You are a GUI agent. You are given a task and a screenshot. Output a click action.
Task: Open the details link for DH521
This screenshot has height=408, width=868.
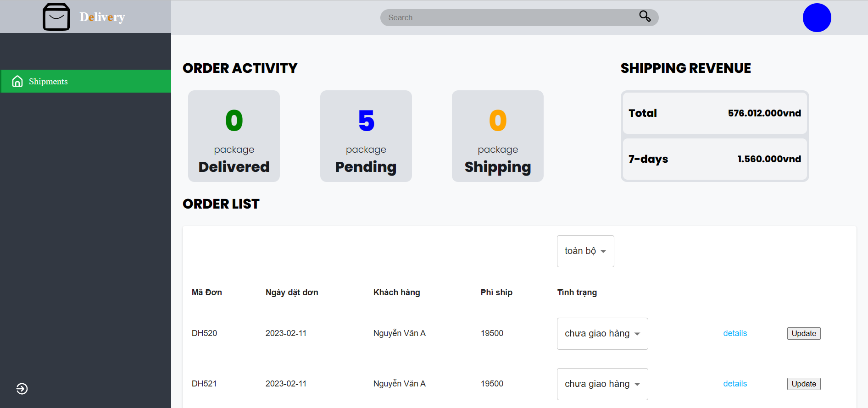point(735,384)
